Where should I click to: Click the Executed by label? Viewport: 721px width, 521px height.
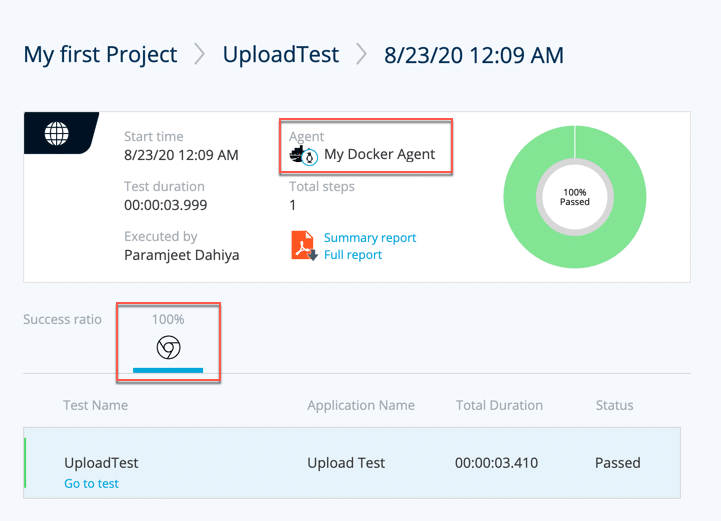160,236
